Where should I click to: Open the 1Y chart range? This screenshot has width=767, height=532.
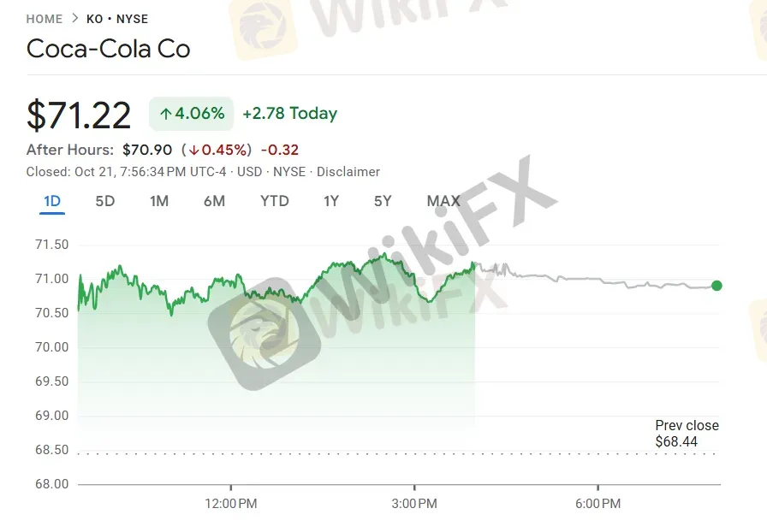click(x=331, y=202)
